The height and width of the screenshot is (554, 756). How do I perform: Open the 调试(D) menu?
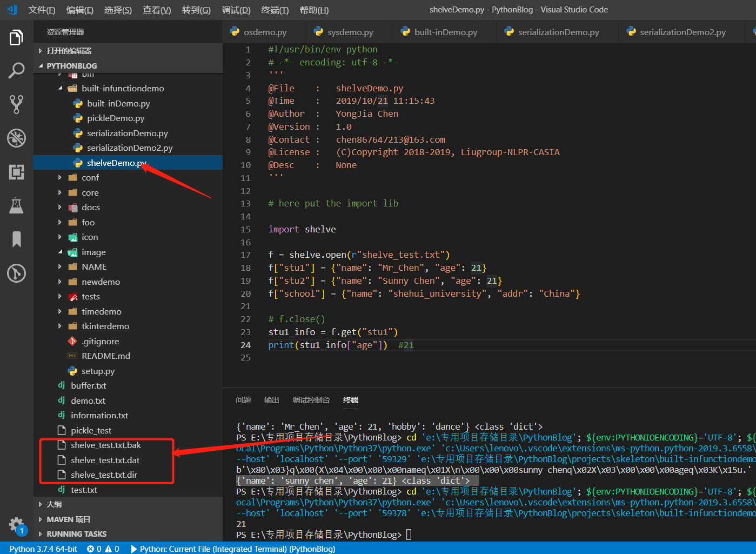236,10
